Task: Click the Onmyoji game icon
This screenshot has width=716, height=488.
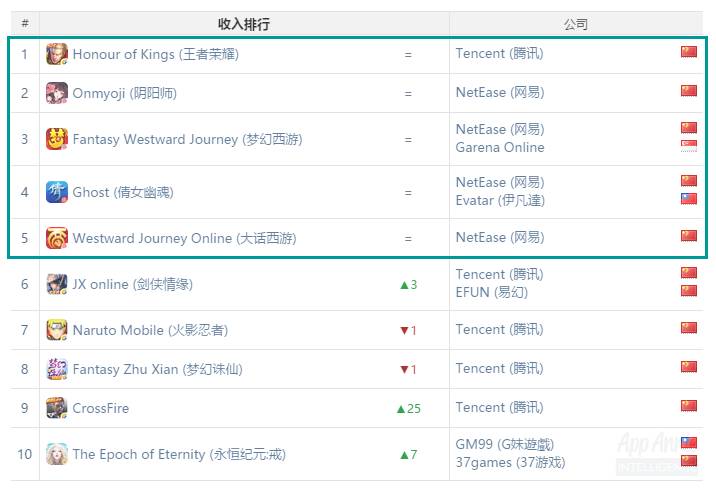Action: pyautogui.click(x=57, y=93)
